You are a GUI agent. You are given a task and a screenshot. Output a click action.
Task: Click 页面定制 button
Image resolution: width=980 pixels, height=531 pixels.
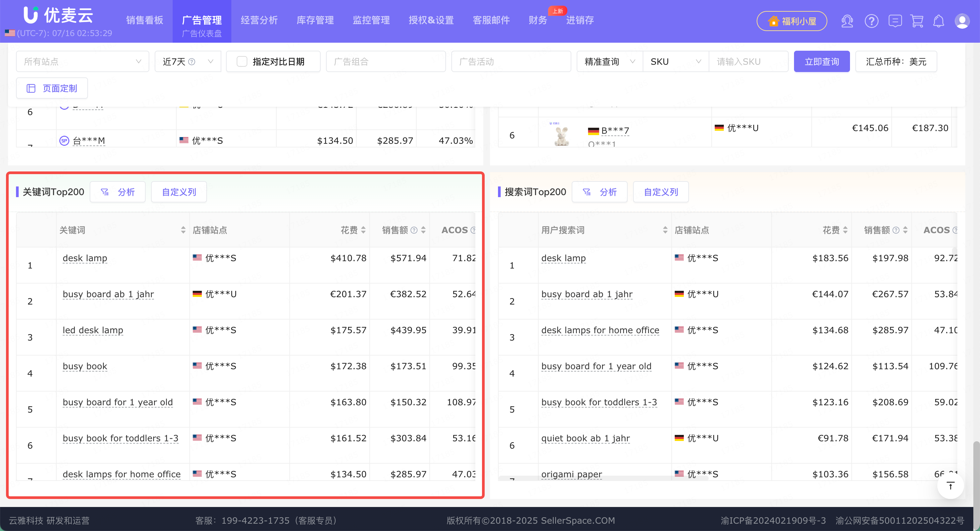(x=52, y=88)
